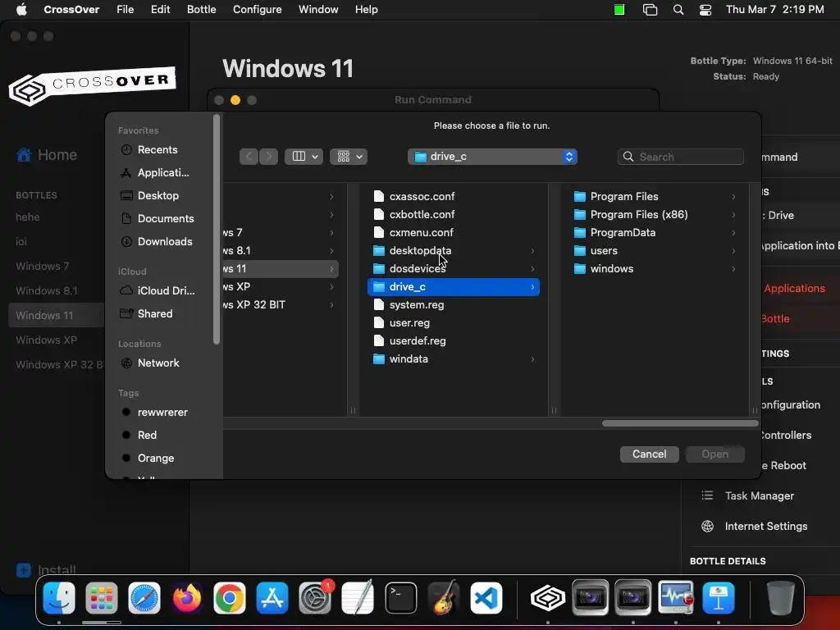Click the green status indicator in menu bar
This screenshot has width=840, height=630.
(x=619, y=10)
